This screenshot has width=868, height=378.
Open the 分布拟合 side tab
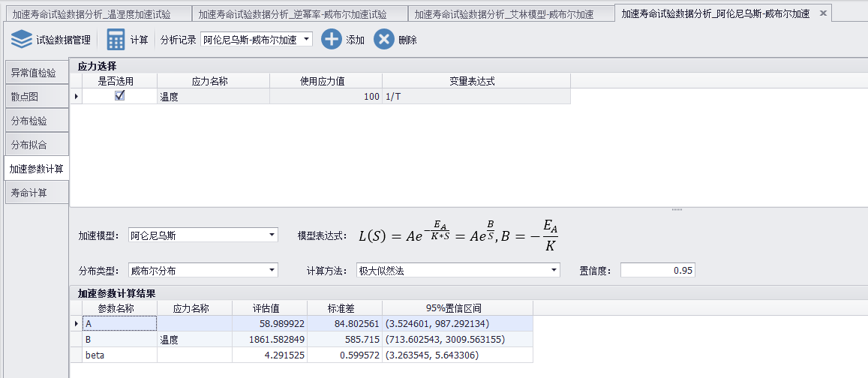point(37,145)
